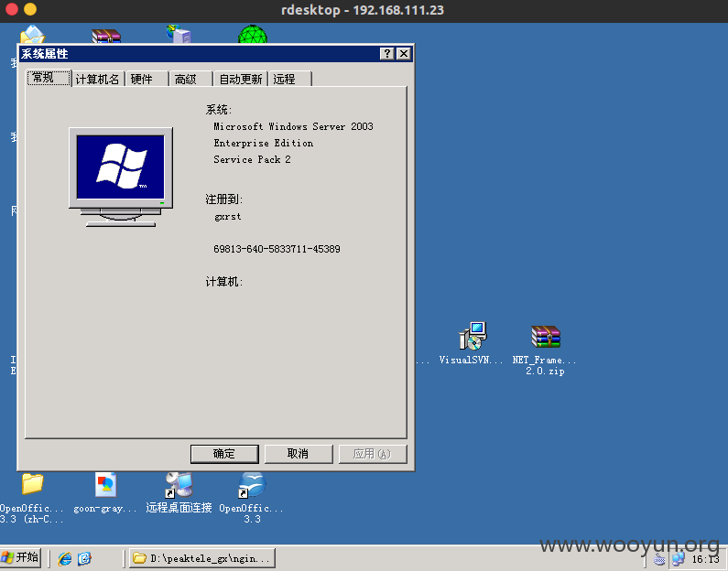Click the registered user name gxrst

[228, 217]
